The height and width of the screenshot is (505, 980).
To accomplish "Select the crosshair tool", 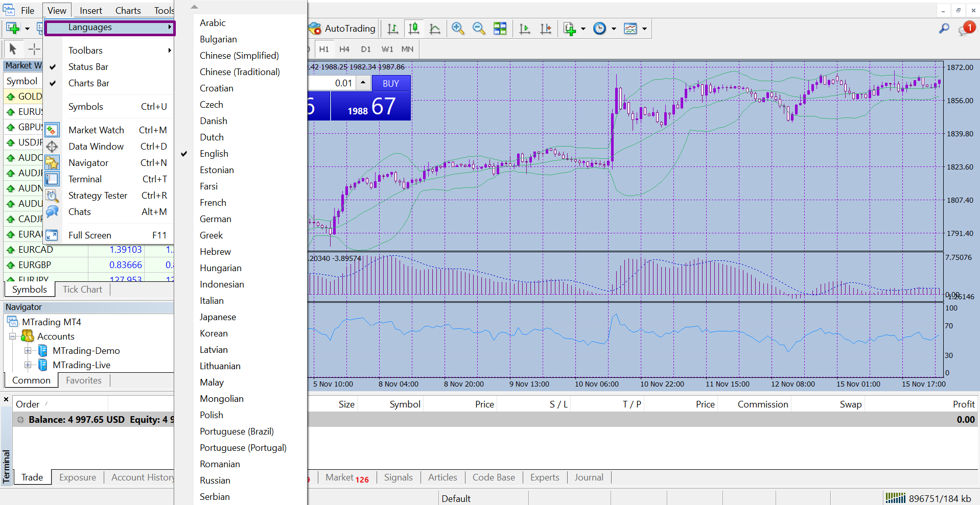I will tap(34, 49).
